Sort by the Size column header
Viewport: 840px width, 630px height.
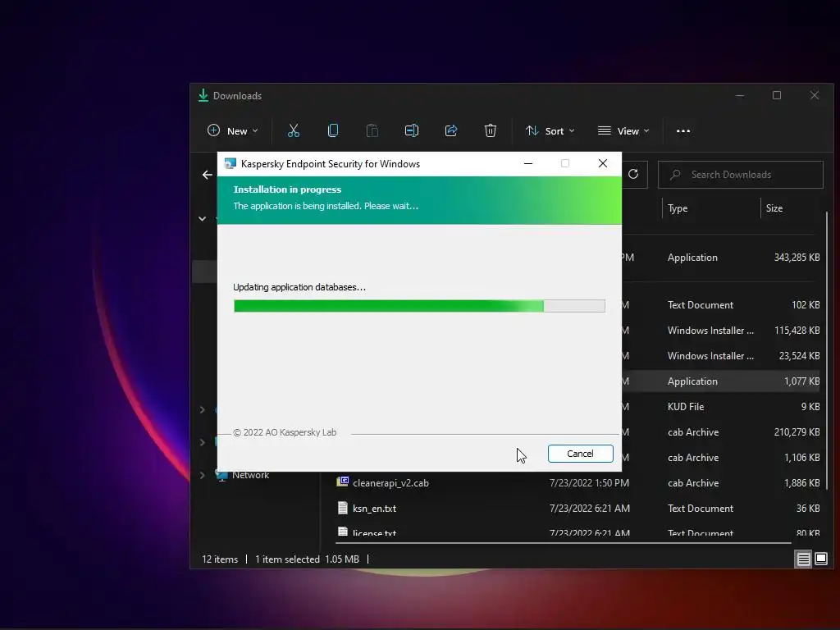[774, 208]
